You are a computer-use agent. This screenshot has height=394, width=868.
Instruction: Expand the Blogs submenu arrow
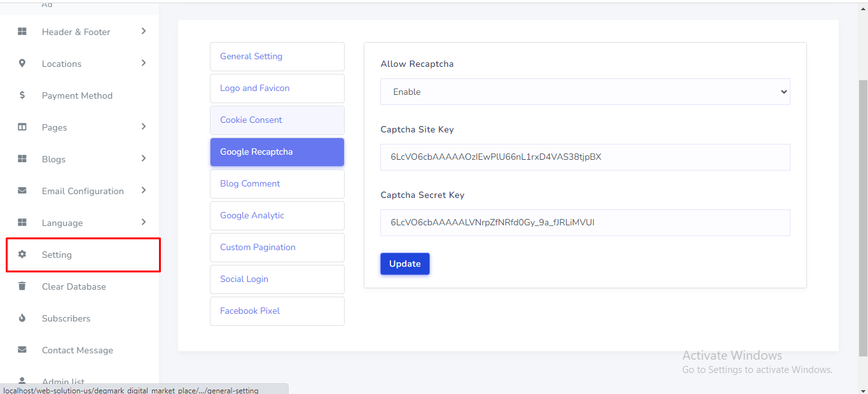pos(144,158)
